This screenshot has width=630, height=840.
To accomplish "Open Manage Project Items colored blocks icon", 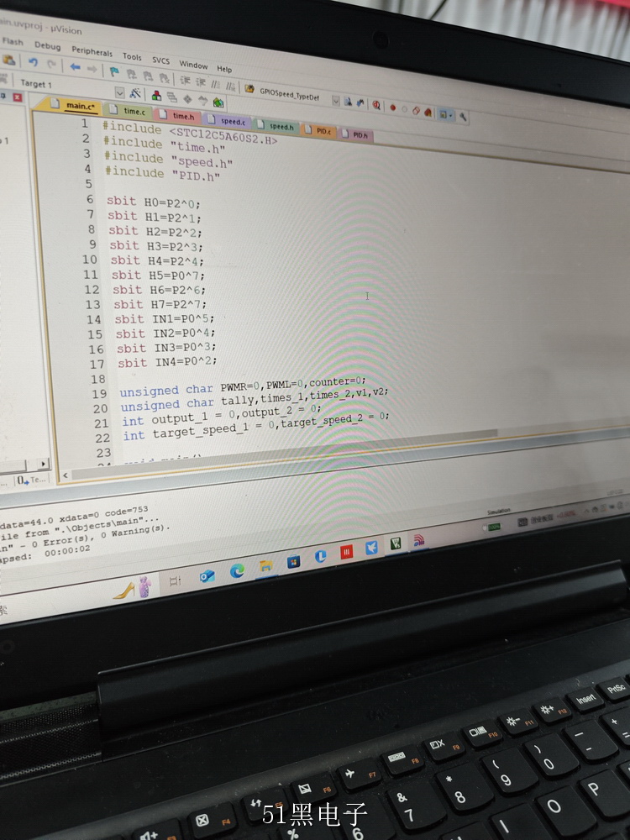I will coord(156,96).
